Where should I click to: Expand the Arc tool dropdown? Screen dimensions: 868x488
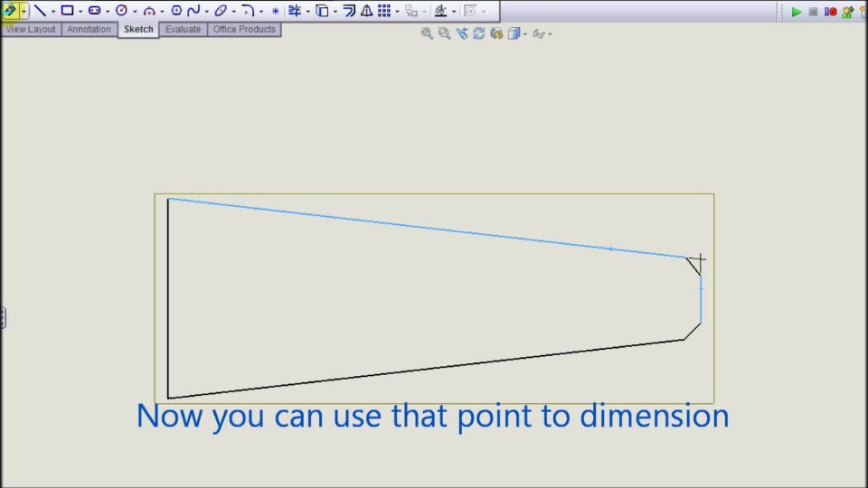[162, 11]
